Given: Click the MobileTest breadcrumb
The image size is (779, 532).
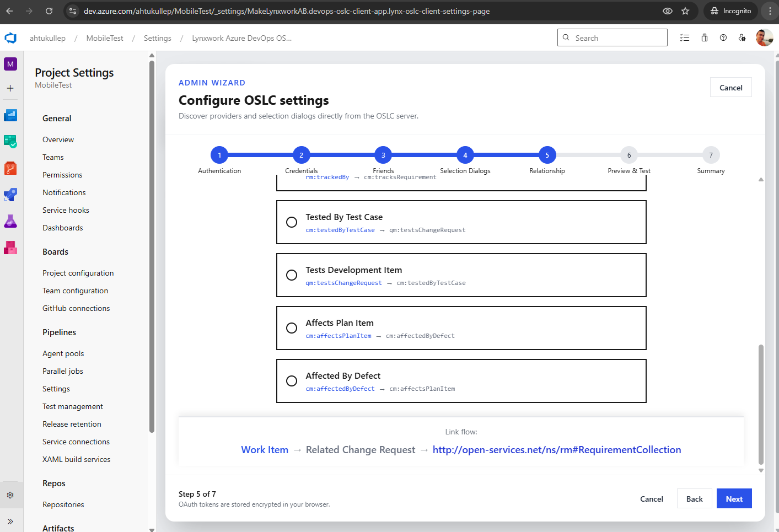Looking at the screenshot, I should pos(105,38).
